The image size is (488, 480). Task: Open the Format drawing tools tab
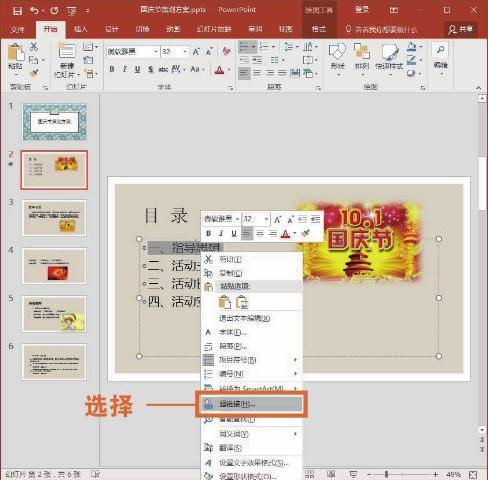tap(319, 29)
